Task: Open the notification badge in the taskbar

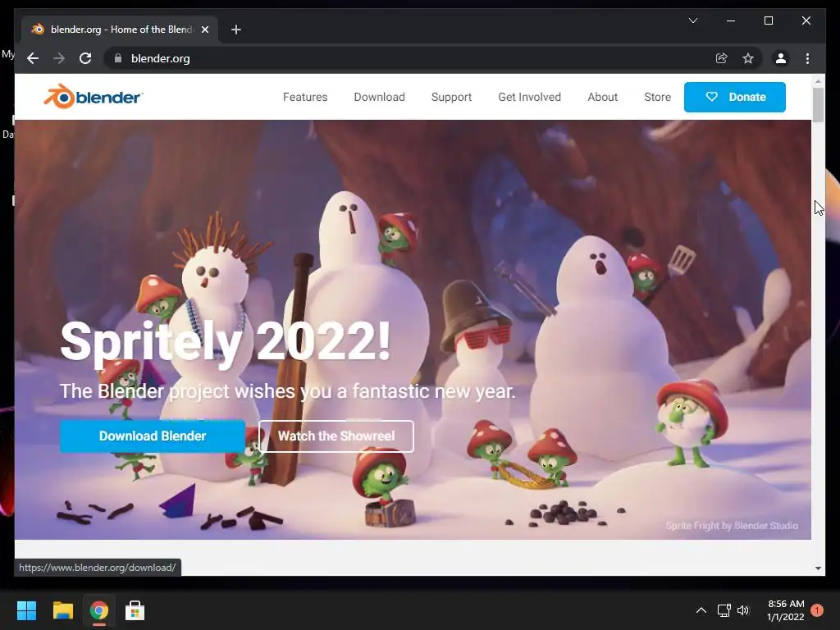Action: point(817,610)
